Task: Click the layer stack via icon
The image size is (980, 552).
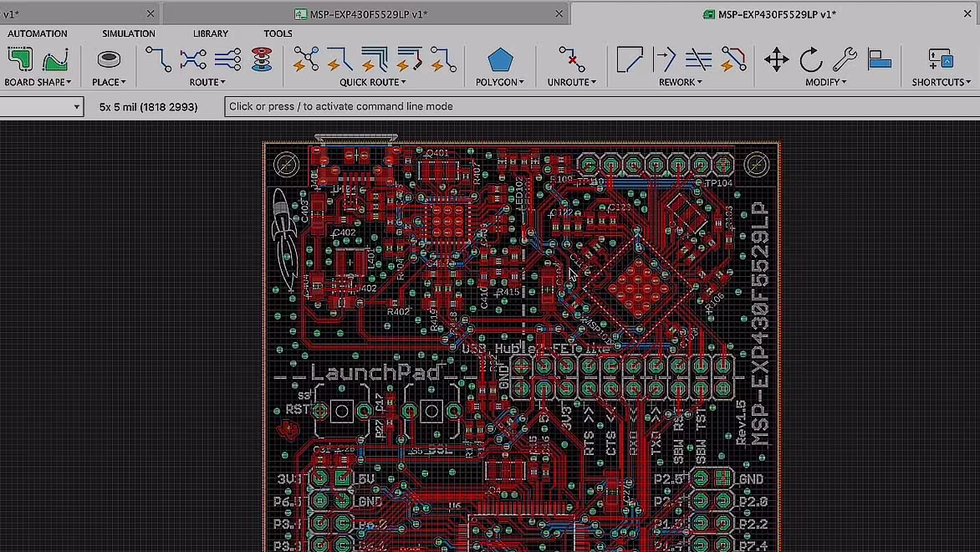Action: pyautogui.click(x=262, y=59)
